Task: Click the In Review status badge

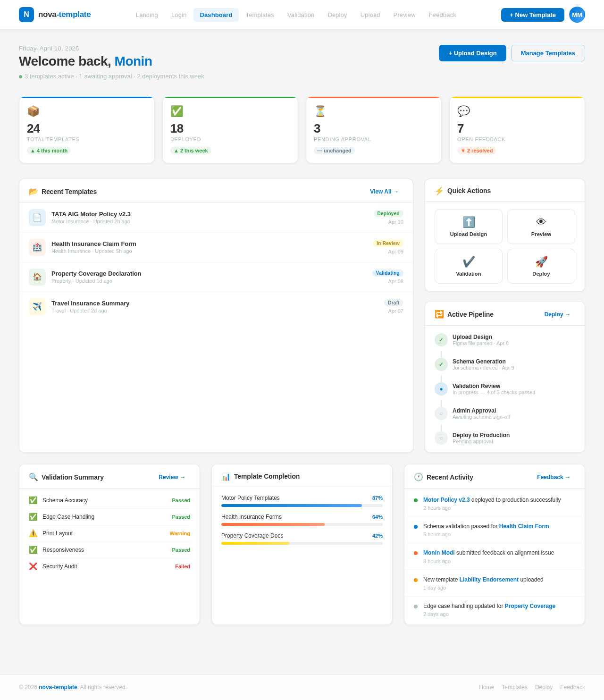Action: click(388, 244)
